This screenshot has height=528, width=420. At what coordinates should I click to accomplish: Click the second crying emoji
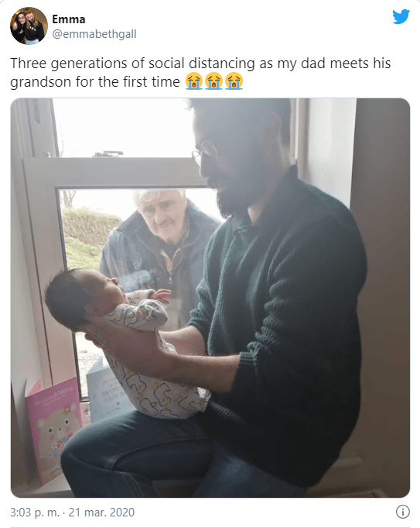[x=213, y=81]
